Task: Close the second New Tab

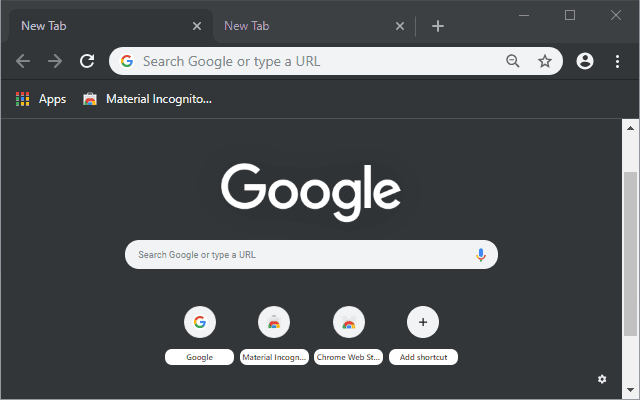Action: tap(400, 26)
